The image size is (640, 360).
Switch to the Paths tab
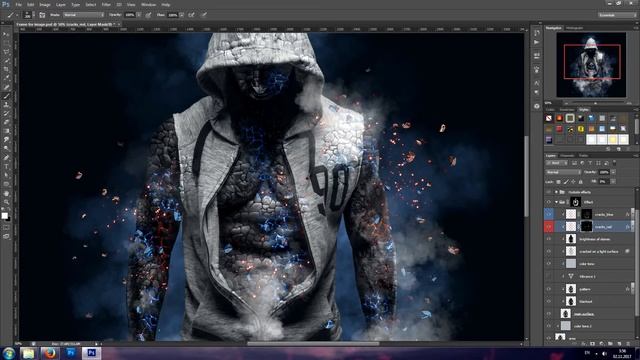coord(584,156)
